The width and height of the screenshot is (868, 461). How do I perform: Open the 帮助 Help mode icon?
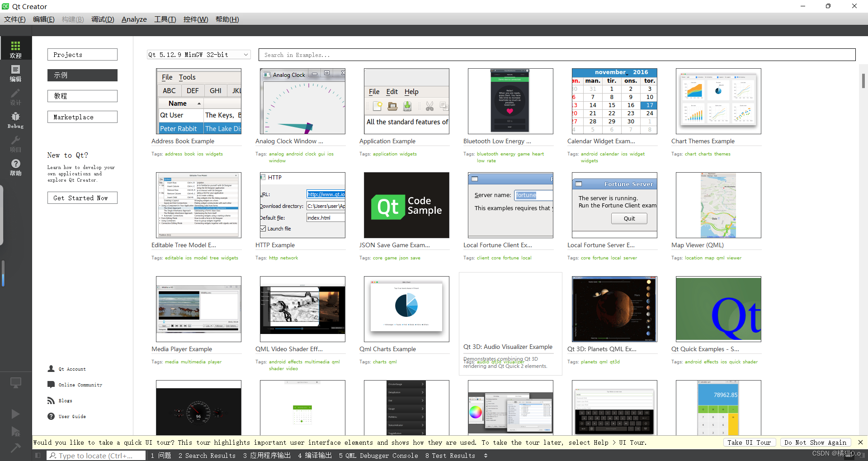[16, 166]
